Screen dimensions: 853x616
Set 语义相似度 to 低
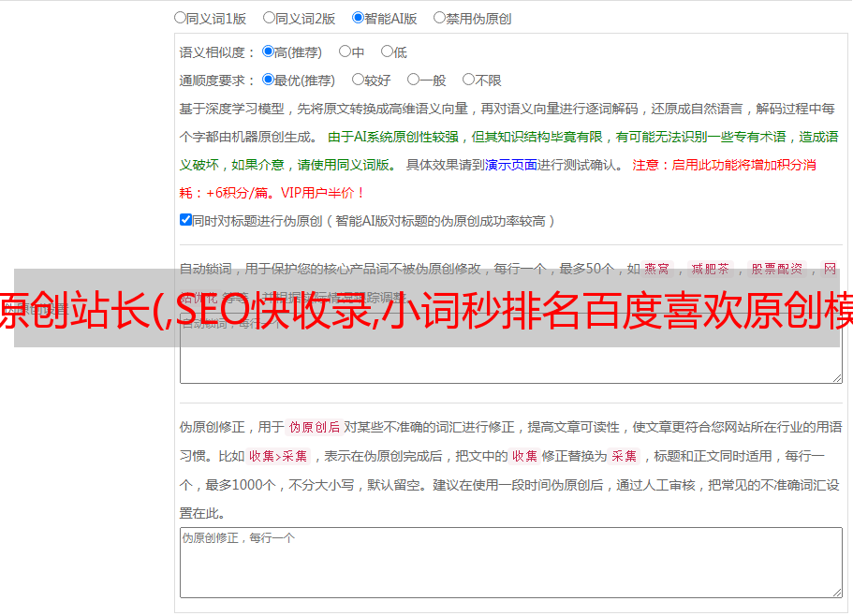(387, 51)
